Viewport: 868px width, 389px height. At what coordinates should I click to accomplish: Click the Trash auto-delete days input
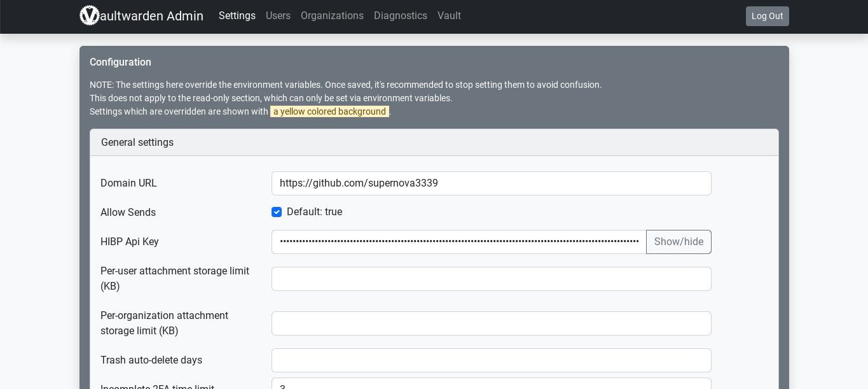[x=491, y=360]
